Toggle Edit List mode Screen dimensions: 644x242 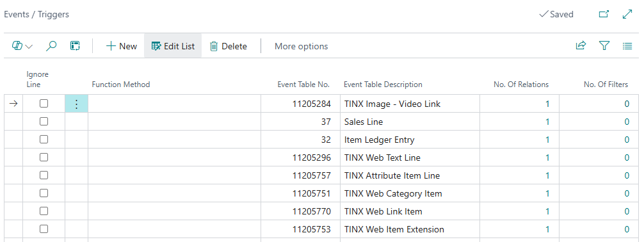coord(173,46)
